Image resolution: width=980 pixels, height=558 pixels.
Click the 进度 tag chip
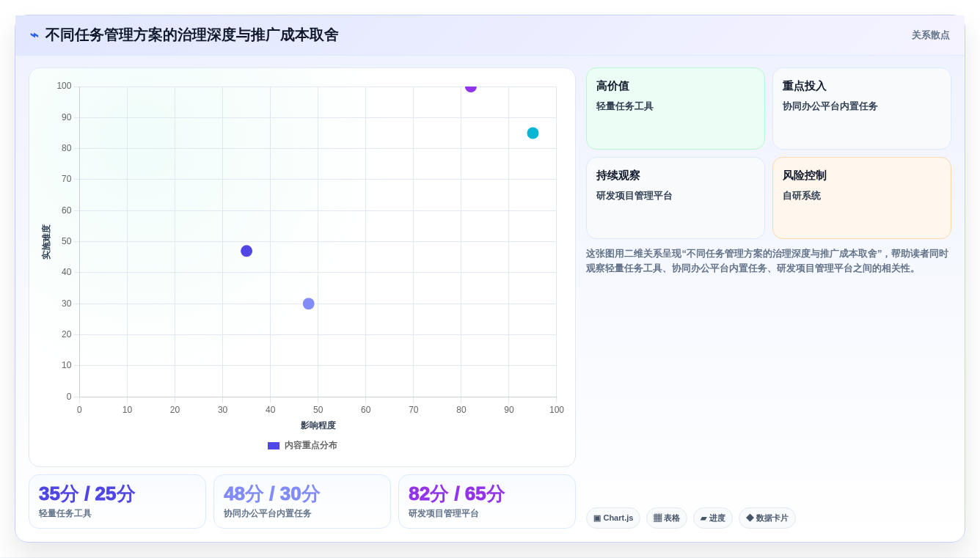713,518
